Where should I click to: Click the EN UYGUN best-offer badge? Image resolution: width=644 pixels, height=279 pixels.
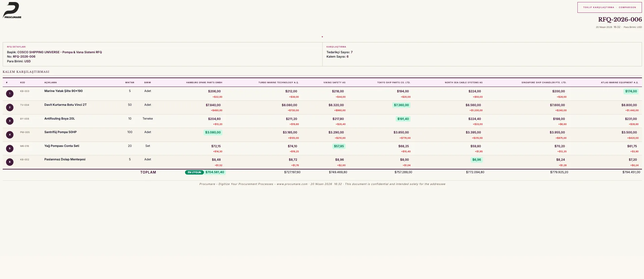[x=194, y=172]
